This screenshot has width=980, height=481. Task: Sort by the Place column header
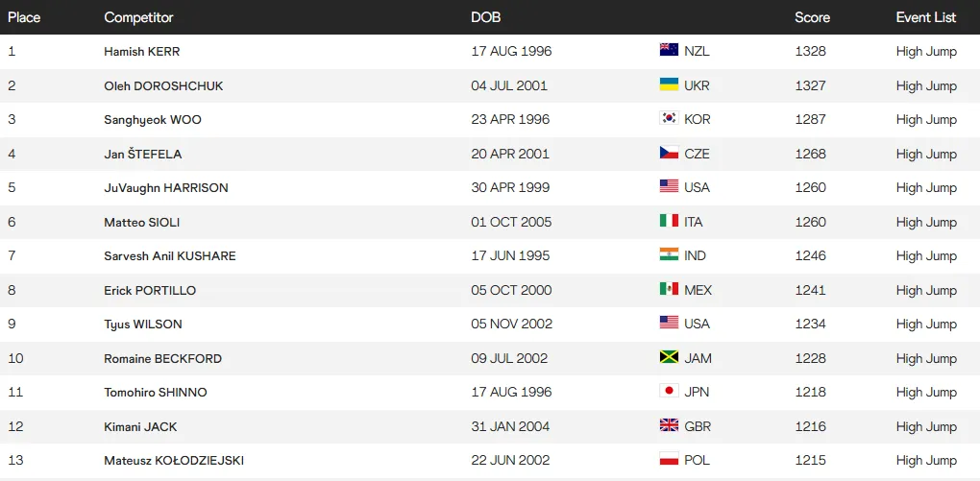pyautogui.click(x=24, y=17)
